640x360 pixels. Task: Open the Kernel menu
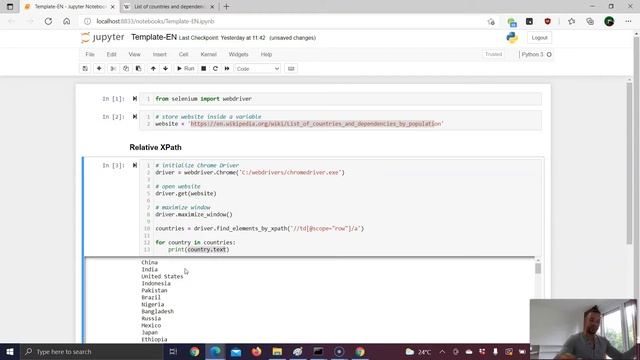coord(209,54)
